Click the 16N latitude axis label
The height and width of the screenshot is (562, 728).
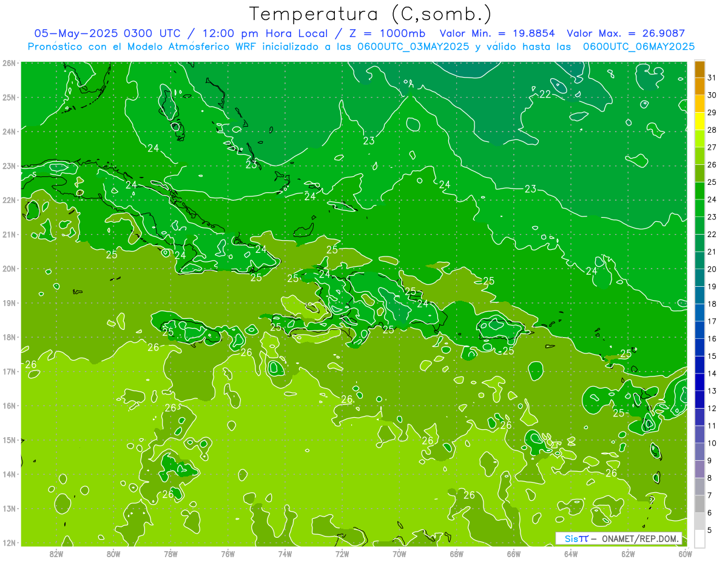pos(9,406)
